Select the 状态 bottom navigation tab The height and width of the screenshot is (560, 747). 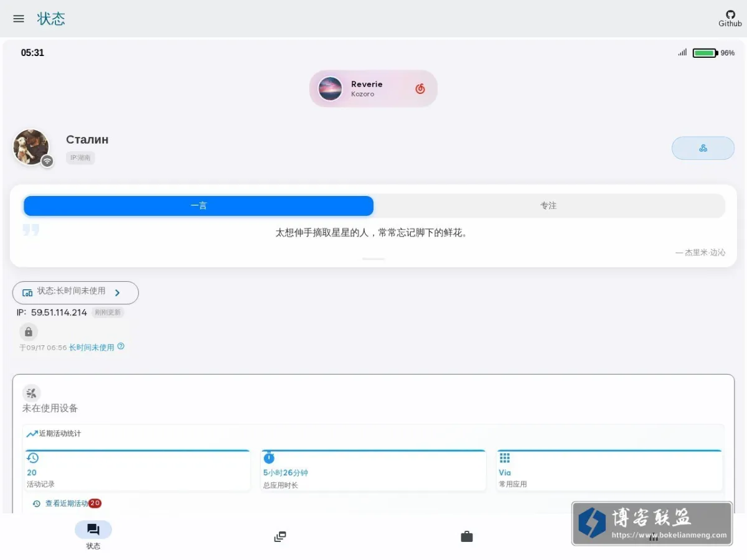[93, 535]
